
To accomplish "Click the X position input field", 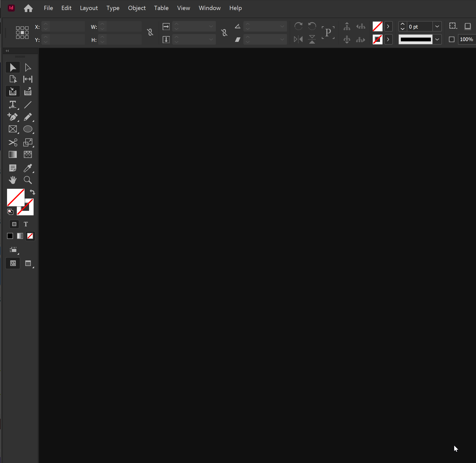I will tap(67, 26).
